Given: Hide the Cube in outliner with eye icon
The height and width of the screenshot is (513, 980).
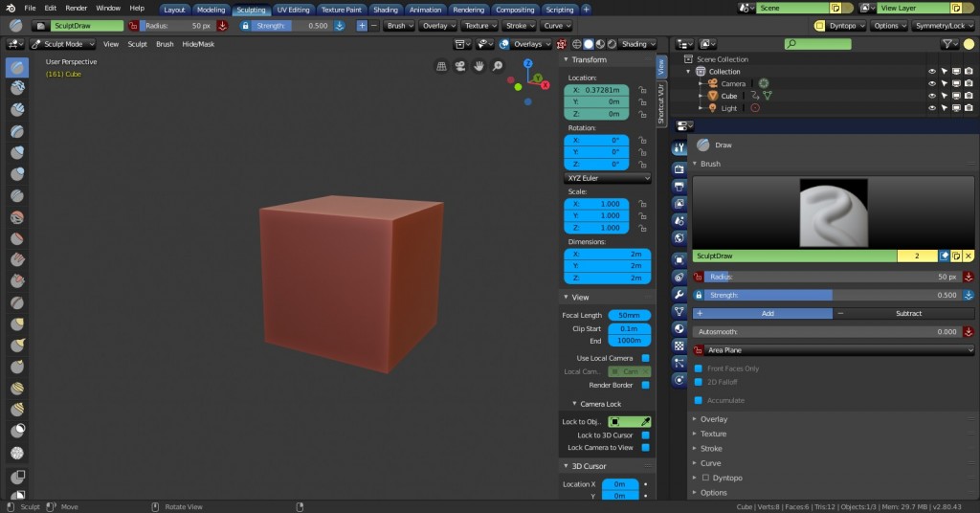Looking at the screenshot, I should (931, 96).
